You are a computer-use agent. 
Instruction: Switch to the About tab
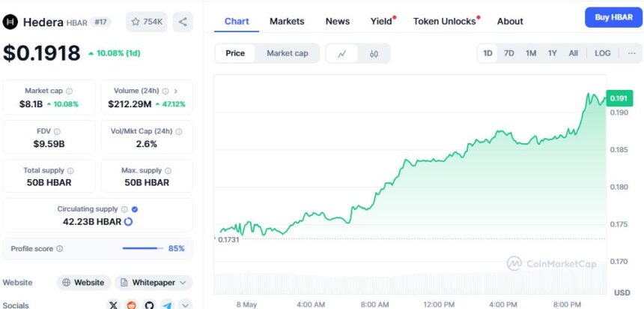510,22
